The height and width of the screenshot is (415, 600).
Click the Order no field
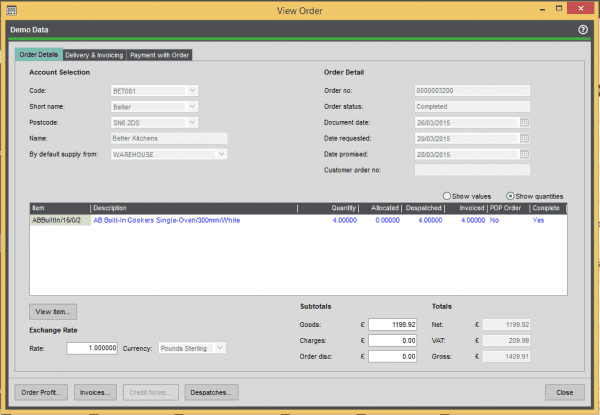pyautogui.click(x=472, y=91)
